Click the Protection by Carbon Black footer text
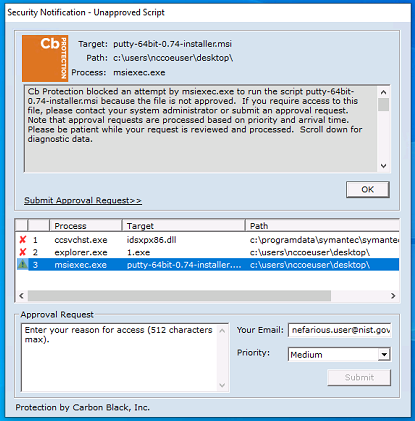Image resolution: width=415 pixels, height=421 pixels. pos(83,407)
